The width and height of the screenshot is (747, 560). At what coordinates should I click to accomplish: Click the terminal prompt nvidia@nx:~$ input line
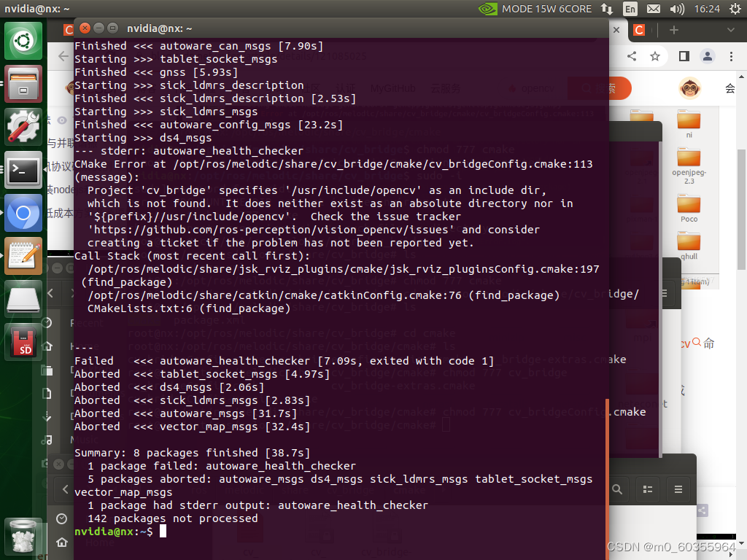tap(341, 532)
